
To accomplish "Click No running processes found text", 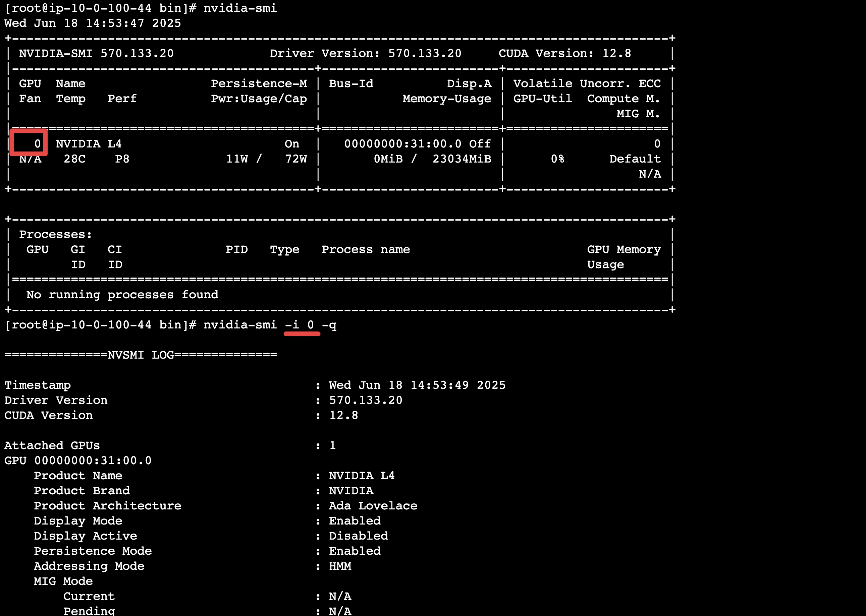I will [122, 295].
